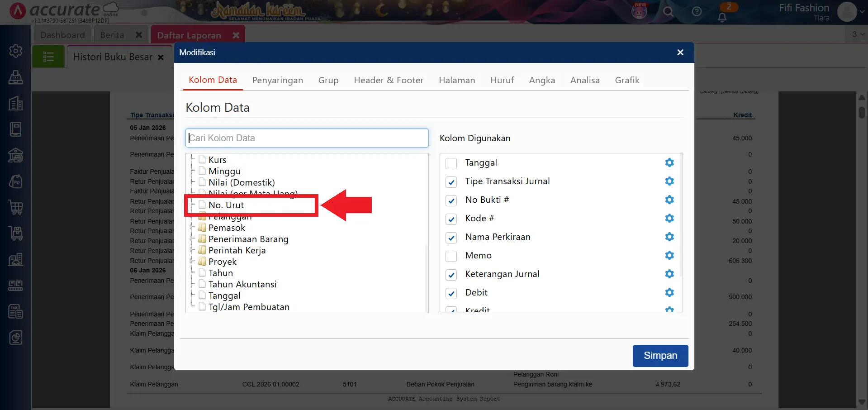Uncheck the Keterangan Jurnal checkbox
Screen dimensions: 868x410
[x=451, y=275]
